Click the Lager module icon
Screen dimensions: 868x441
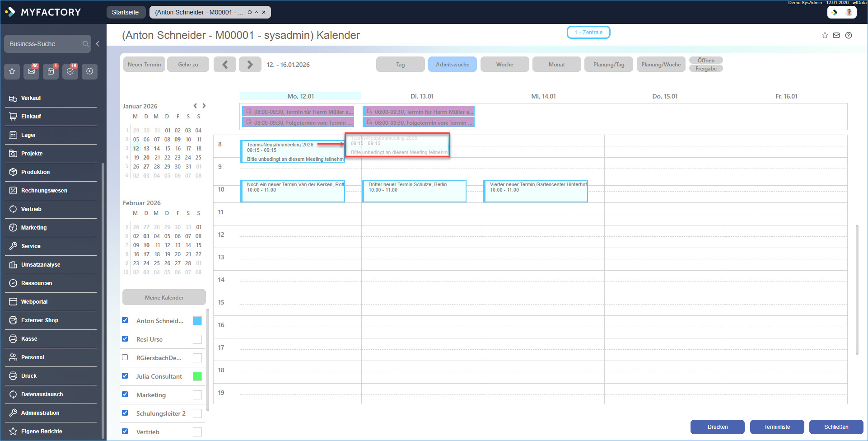tap(13, 135)
